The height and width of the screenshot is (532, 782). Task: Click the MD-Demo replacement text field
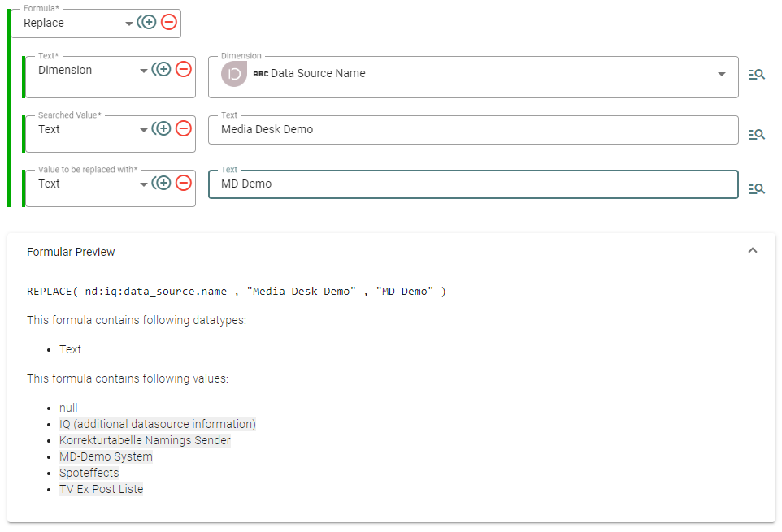471,184
